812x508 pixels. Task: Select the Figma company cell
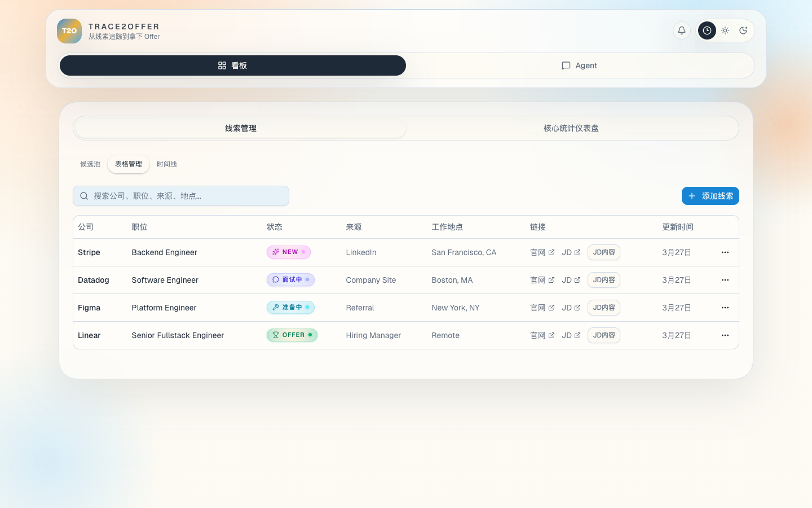(x=89, y=308)
